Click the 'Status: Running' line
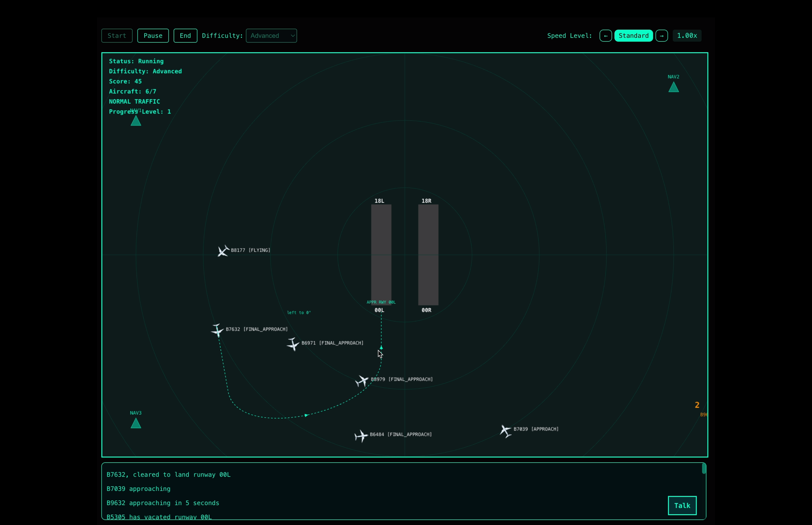This screenshot has width=812, height=525. click(x=136, y=61)
